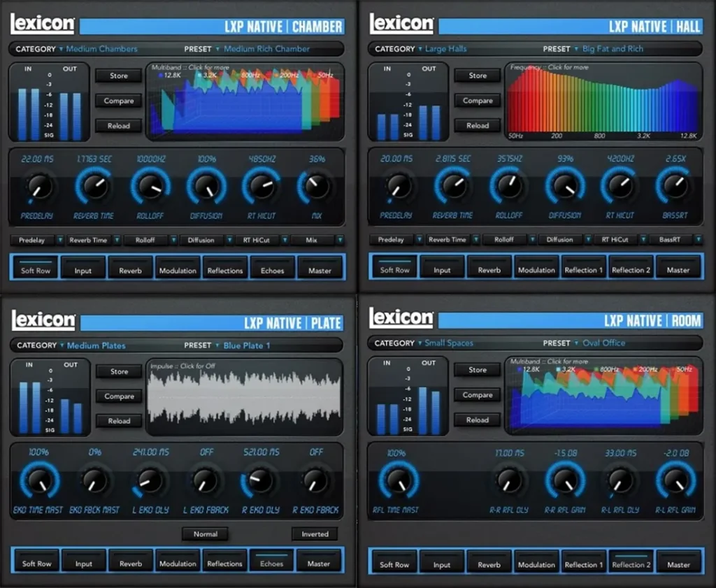
Task: Open Category dropdown showing Small Spaces
Action: pyautogui.click(x=423, y=343)
